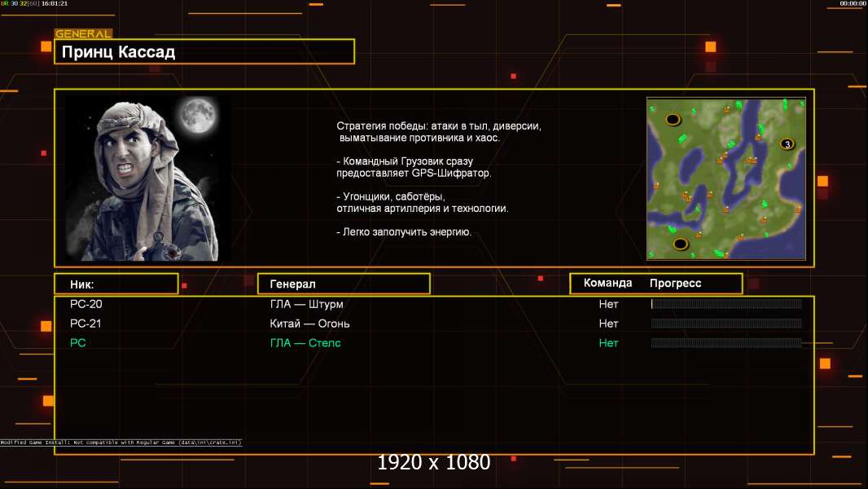
Task: Click the 'Генерал' column header
Action: click(x=344, y=284)
